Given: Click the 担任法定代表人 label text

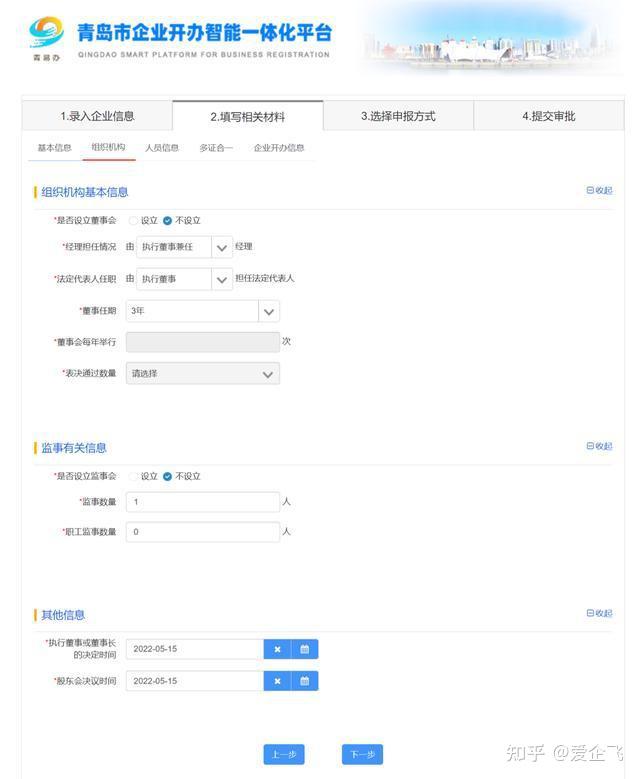Looking at the screenshot, I should pyautogui.click(x=265, y=278).
